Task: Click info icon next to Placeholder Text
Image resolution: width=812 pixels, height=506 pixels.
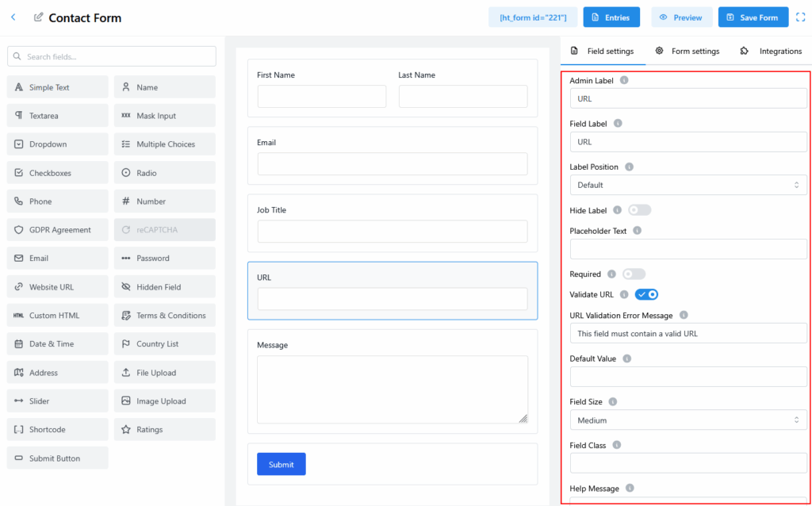Action: (x=638, y=231)
